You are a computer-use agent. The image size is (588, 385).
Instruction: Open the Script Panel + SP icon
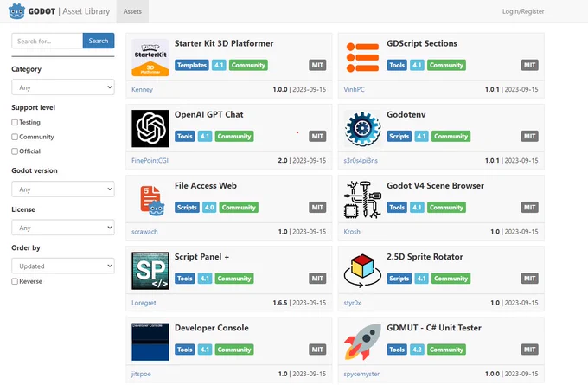(150, 271)
